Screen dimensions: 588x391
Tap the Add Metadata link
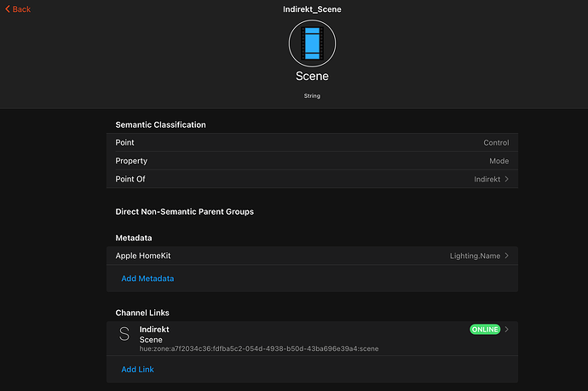click(x=147, y=278)
